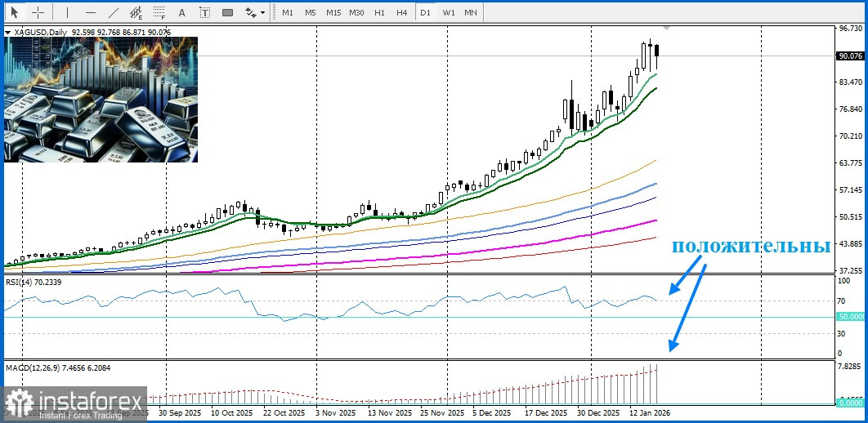Activate the crosshair tool
Screen dimensions: 868x423
pos(38,13)
